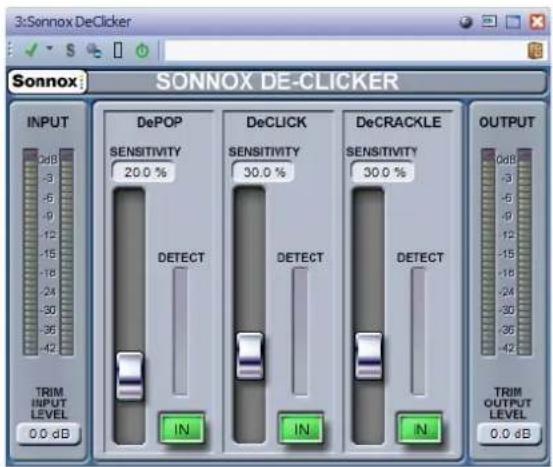Click the DeCRACKLE sensitivity 30.0 % value
Screen dimensions: 553x467
(383, 172)
